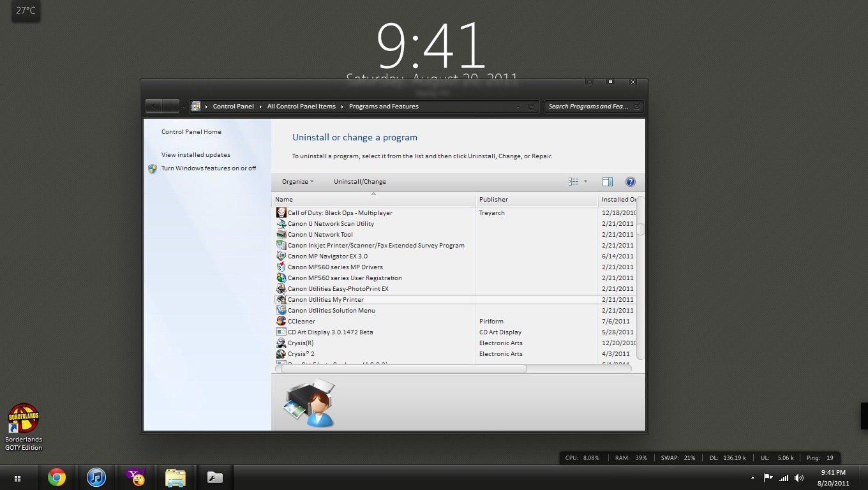The height and width of the screenshot is (490, 868).
Task: Click the CD Art Display icon
Action: pos(281,332)
